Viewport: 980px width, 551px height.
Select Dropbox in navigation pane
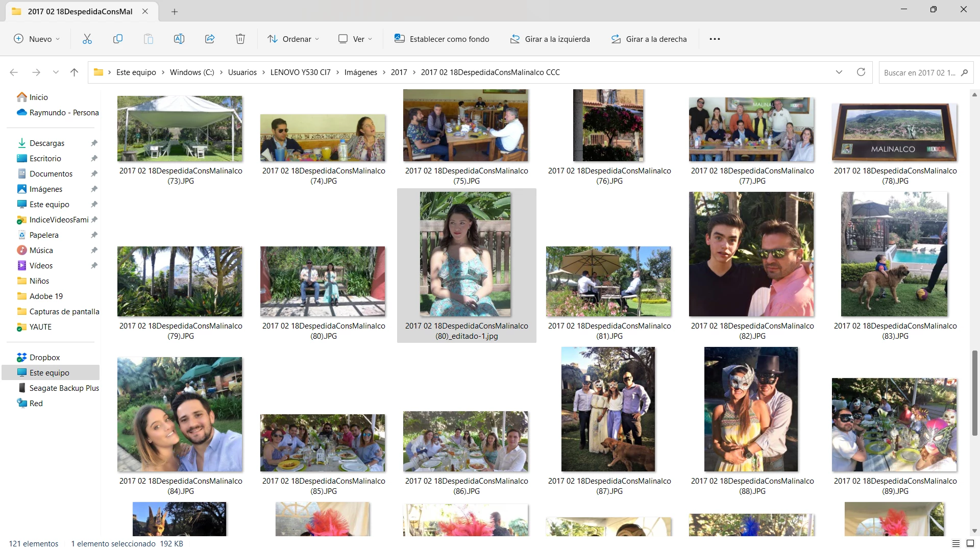click(44, 358)
